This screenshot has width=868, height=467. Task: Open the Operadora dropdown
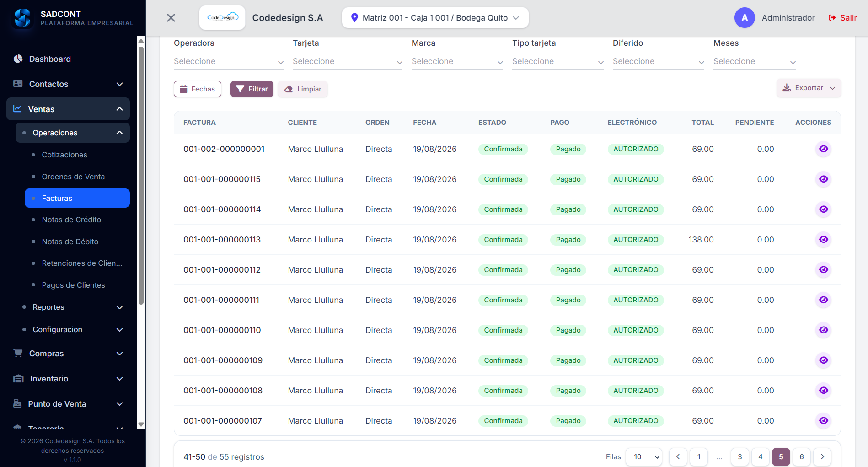tap(229, 61)
